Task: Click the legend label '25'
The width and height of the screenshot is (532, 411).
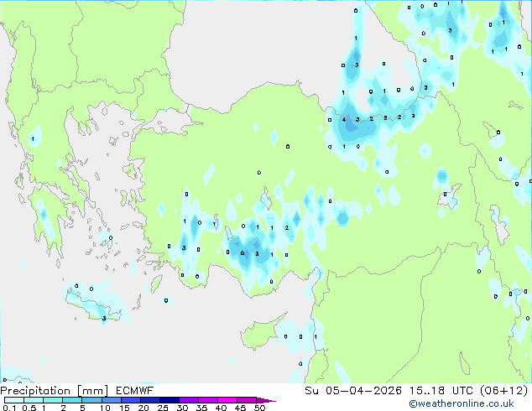Action: coord(163,408)
